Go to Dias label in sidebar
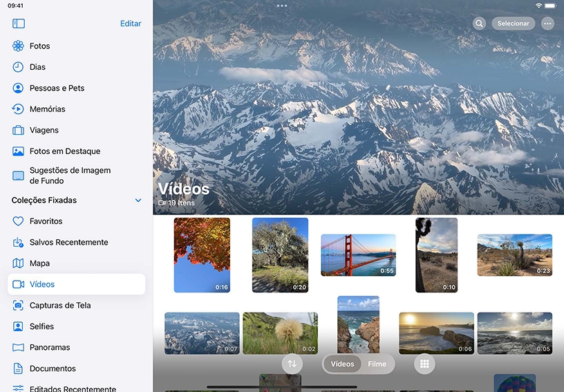Viewport: 564px width, 392px height. tap(37, 67)
